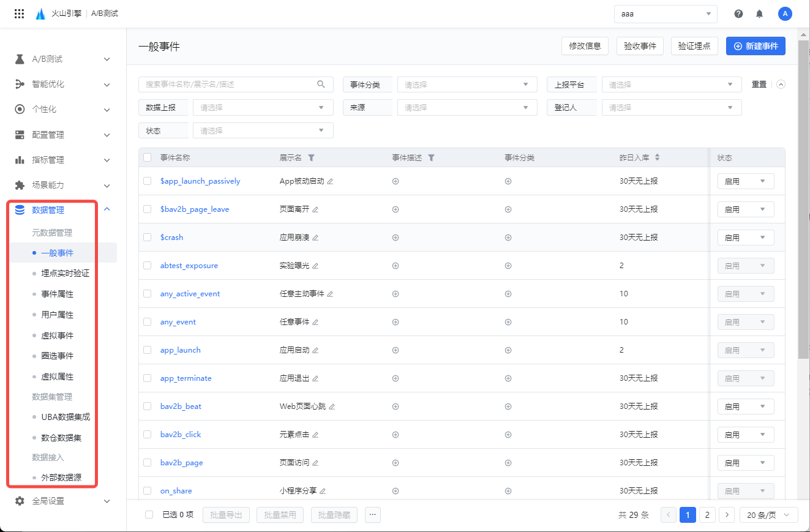Click the event search input field

pos(236,84)
